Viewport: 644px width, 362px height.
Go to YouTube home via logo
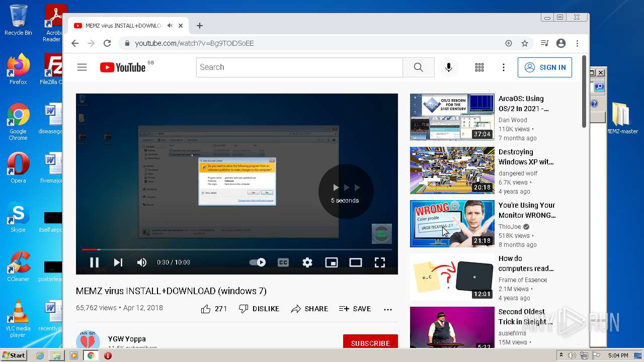(123, 67)
